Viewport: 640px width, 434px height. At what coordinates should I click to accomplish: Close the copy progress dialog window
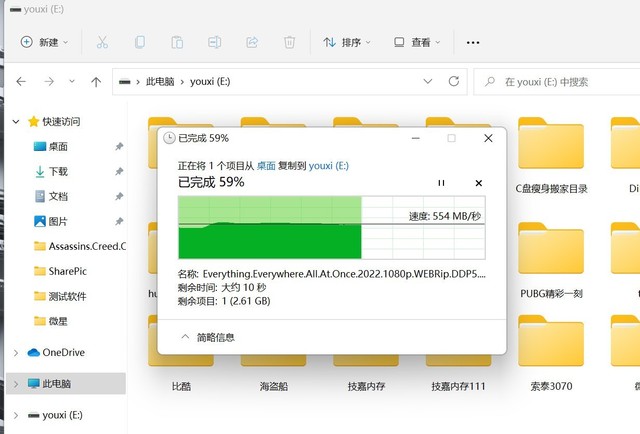[488, 138]
